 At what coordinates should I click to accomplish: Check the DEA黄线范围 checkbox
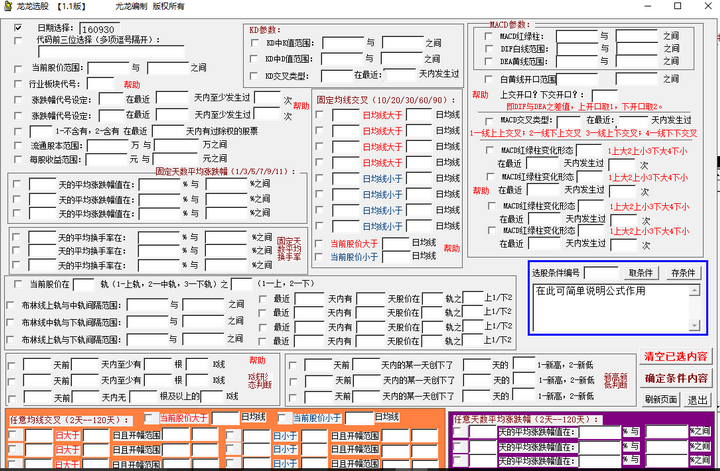(489, 61)
